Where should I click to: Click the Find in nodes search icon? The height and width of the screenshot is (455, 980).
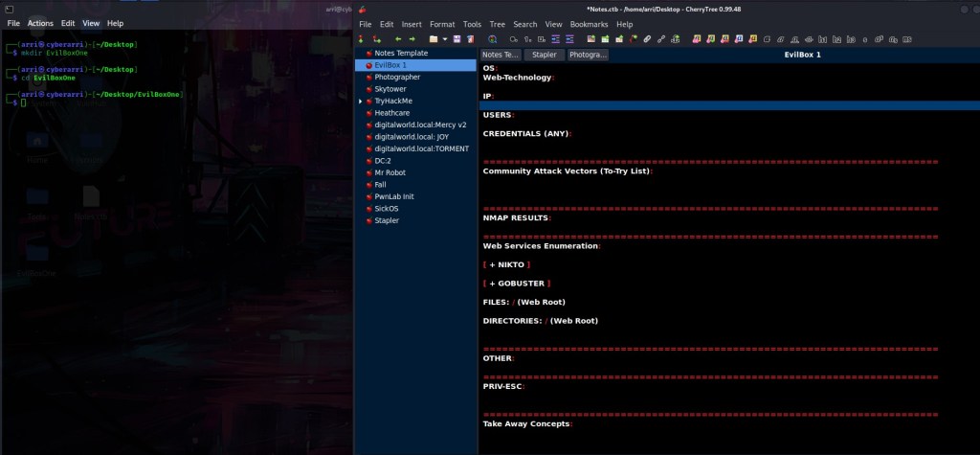[492, 39]
